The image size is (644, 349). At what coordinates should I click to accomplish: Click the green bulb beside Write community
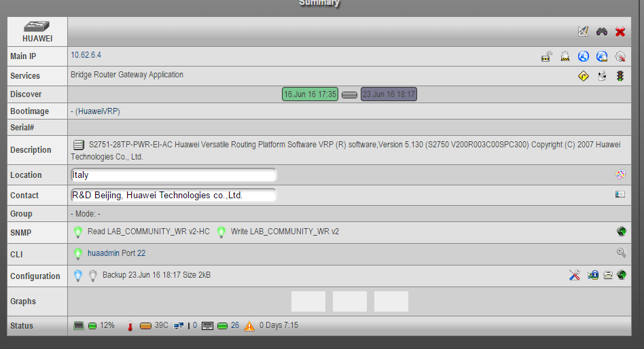point(221,232)
